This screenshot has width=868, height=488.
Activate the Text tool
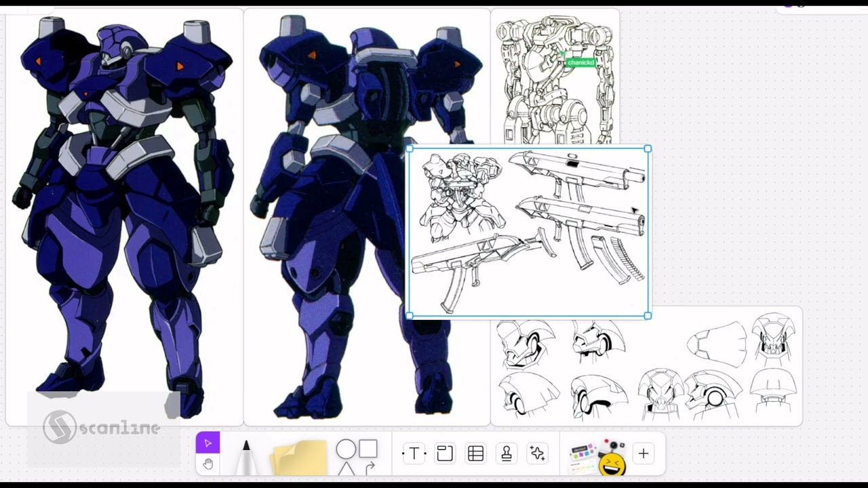click(x=414, y=453)
